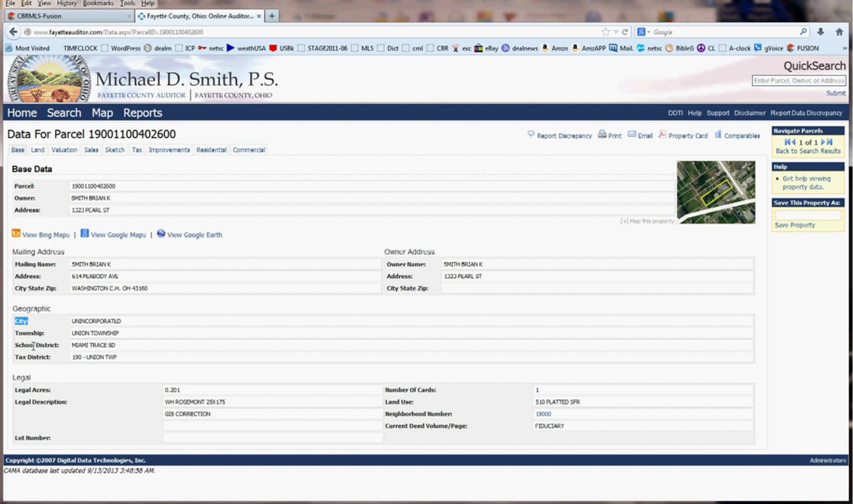Click the Save Property link
853x504 pixels.
click(795, 225)
